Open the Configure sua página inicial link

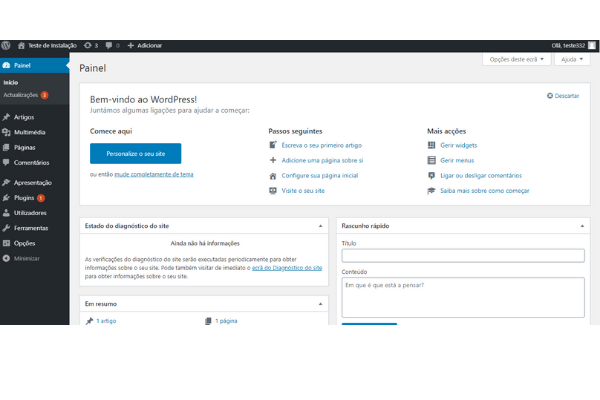click(x=320, y=176)
